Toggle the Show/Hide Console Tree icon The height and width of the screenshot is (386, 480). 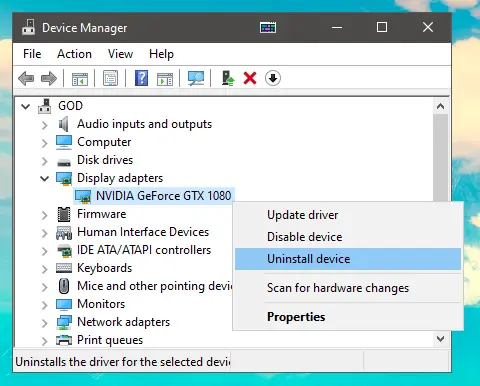coord(80,79)
